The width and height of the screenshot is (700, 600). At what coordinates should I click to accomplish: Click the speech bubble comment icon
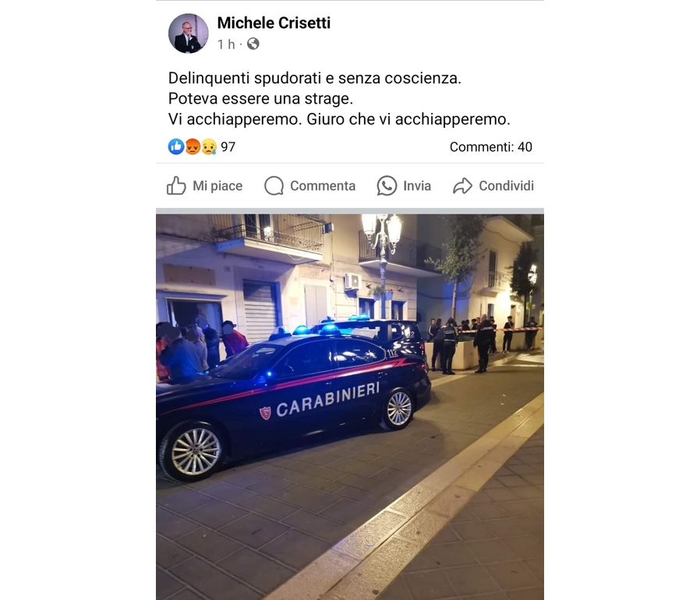click(274, 185)
